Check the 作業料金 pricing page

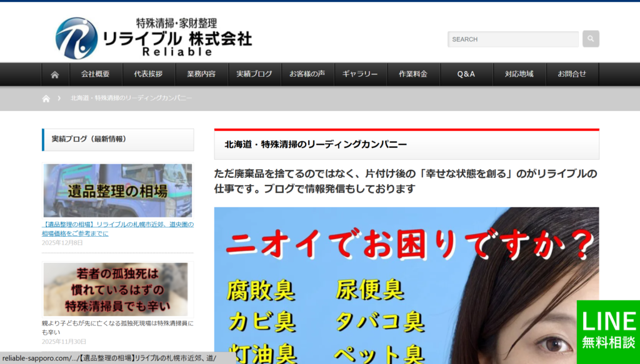point(413,74)
